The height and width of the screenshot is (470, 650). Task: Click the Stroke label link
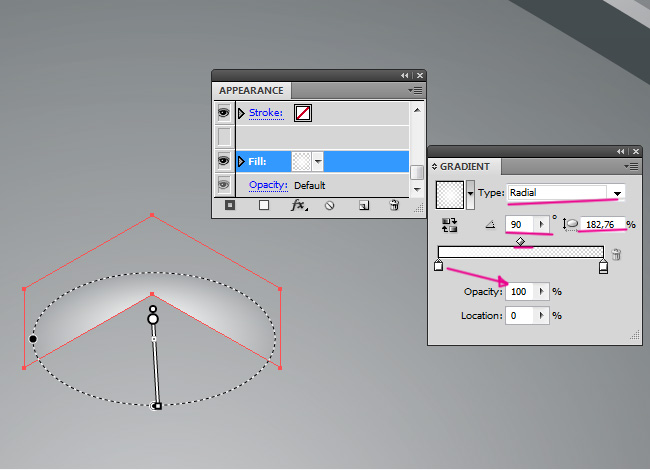(x=266, y=113)
